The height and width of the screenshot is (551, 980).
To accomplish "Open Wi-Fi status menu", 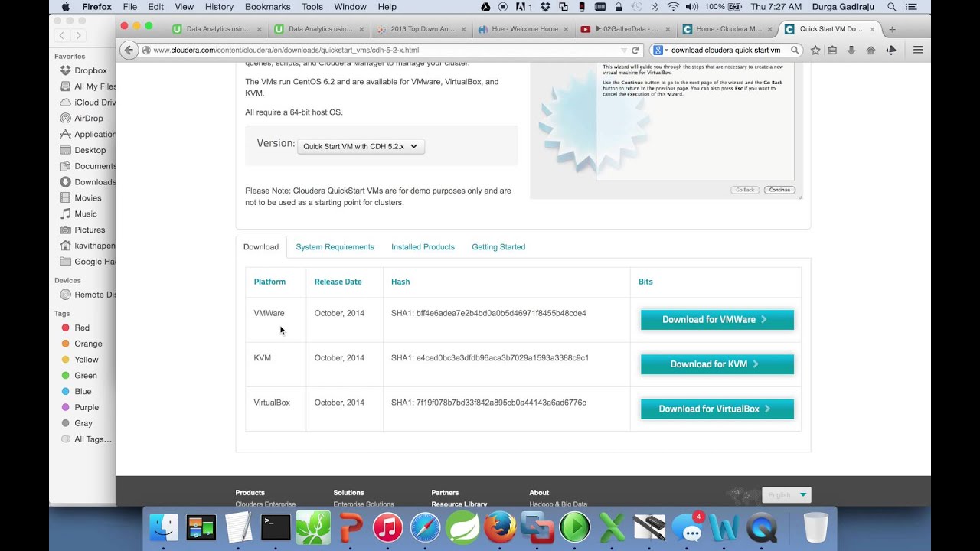I will [x=673, y=7].
